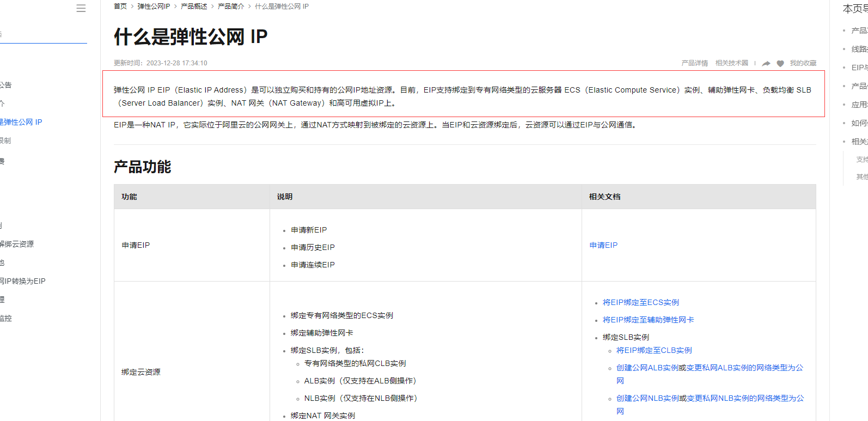Select 监控 item in left sidebar
The image size is (868, 421).
click(x=6, y=318)
